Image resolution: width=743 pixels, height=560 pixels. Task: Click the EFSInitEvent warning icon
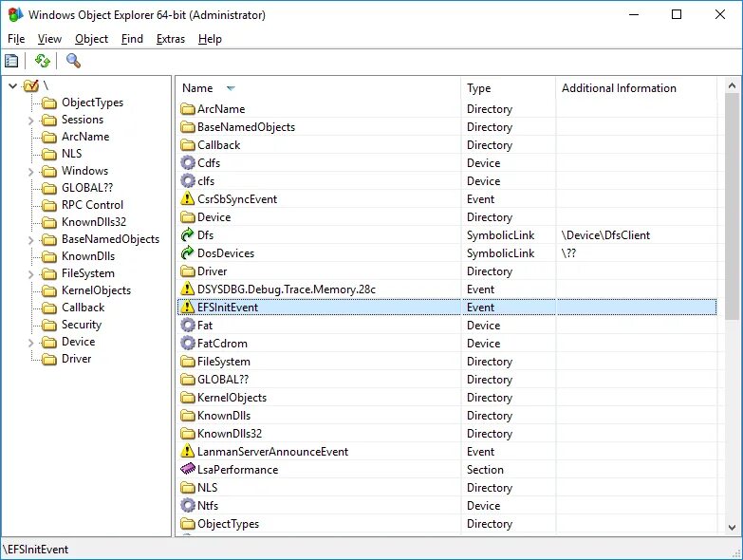point(188,307)
